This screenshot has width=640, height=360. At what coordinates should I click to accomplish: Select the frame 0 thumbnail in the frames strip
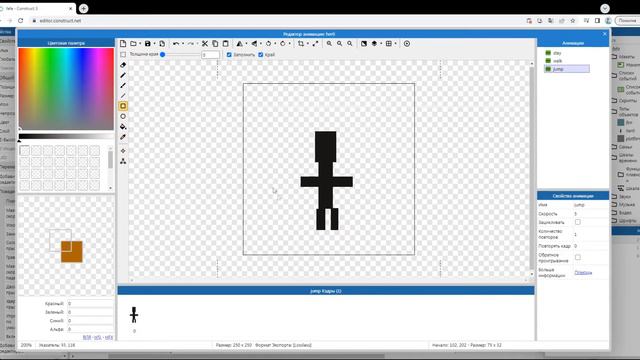(x=134, y=315)
